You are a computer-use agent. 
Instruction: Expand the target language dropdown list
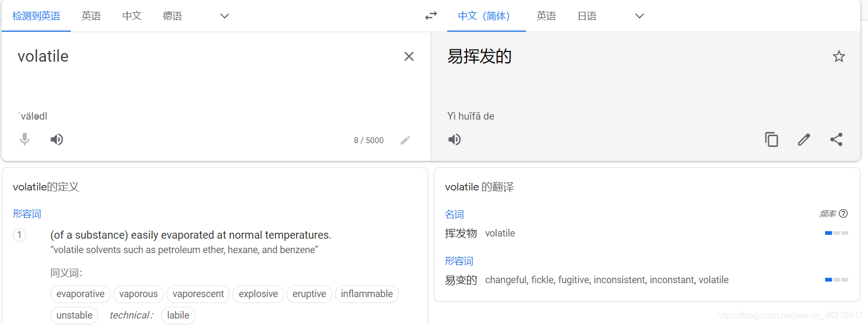[639, 16]
